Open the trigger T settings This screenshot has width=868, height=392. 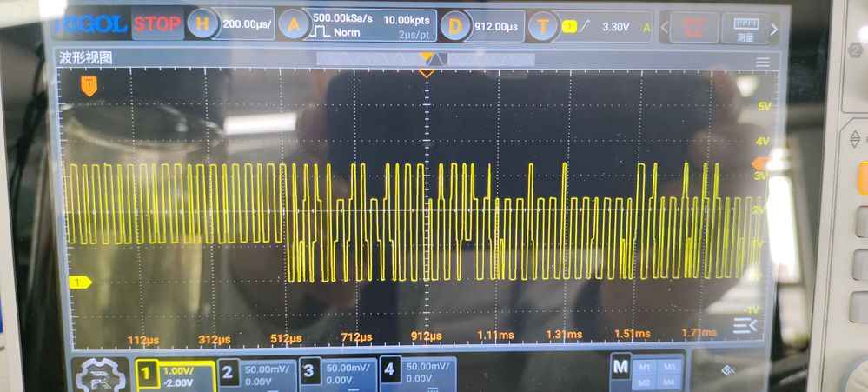click(x=543, y=27)
